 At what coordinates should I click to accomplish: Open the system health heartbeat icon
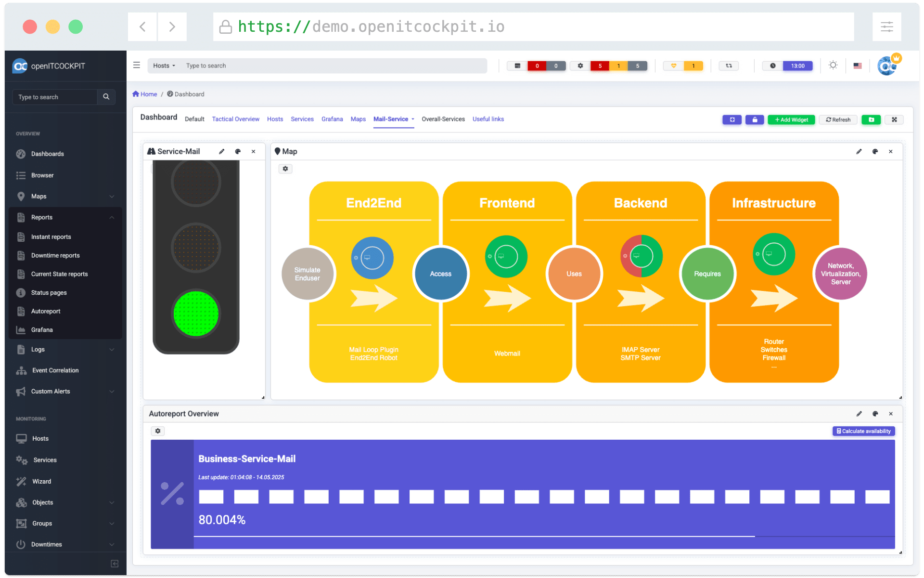[x=674, y=66]
